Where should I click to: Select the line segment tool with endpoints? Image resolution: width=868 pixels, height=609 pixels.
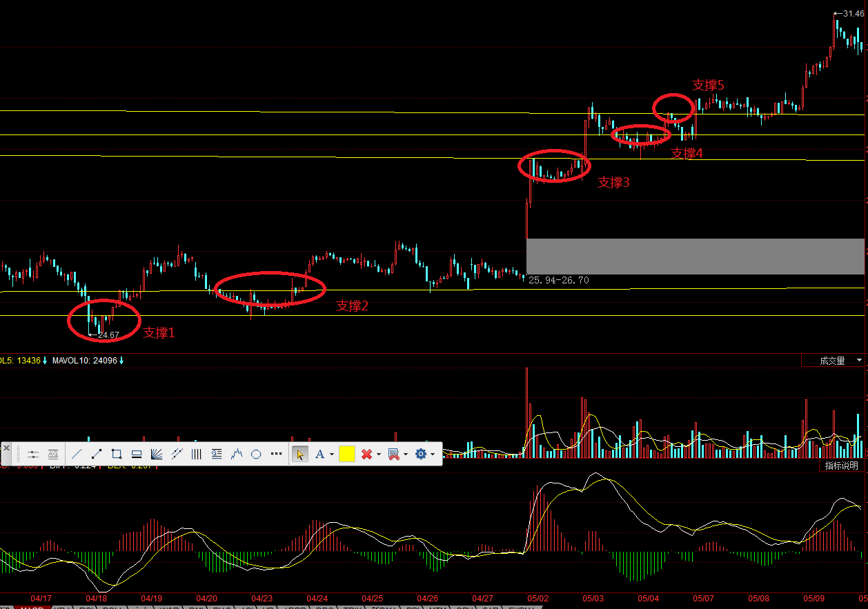[x=97, y=454]
